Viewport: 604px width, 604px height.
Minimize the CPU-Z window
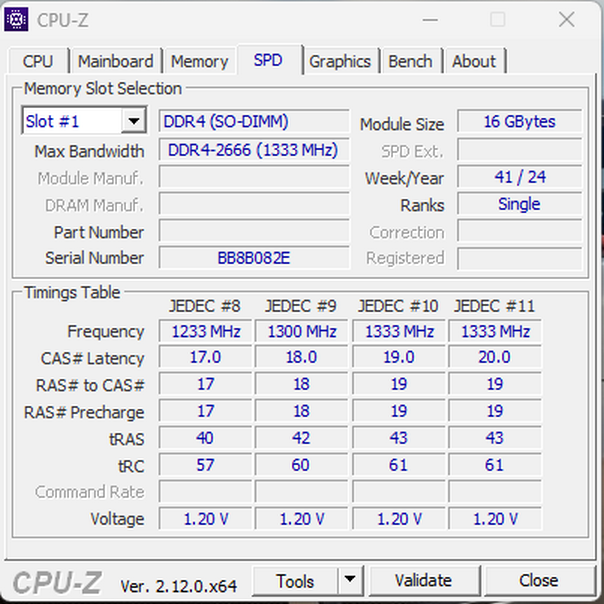430,19
